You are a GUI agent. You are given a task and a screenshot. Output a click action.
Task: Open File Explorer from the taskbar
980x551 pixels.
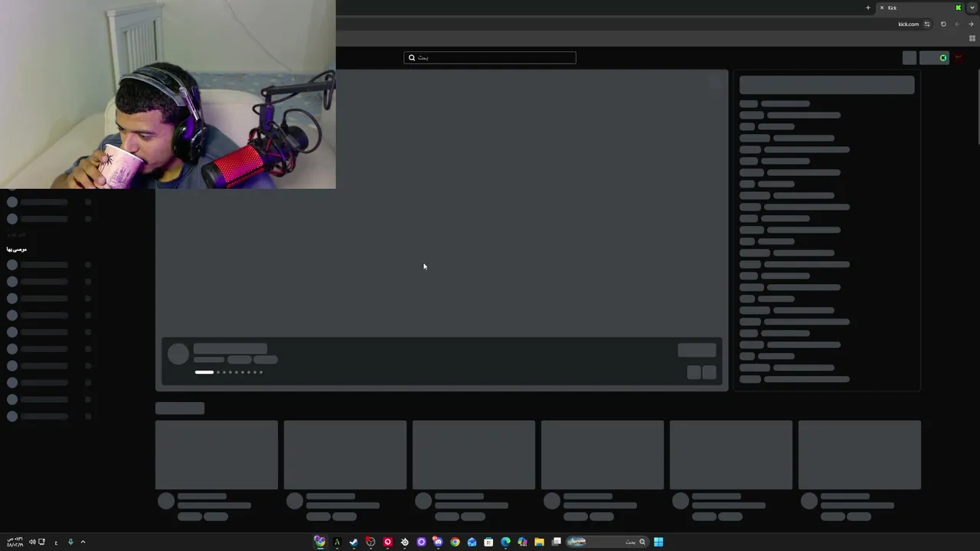click(539, 542)
